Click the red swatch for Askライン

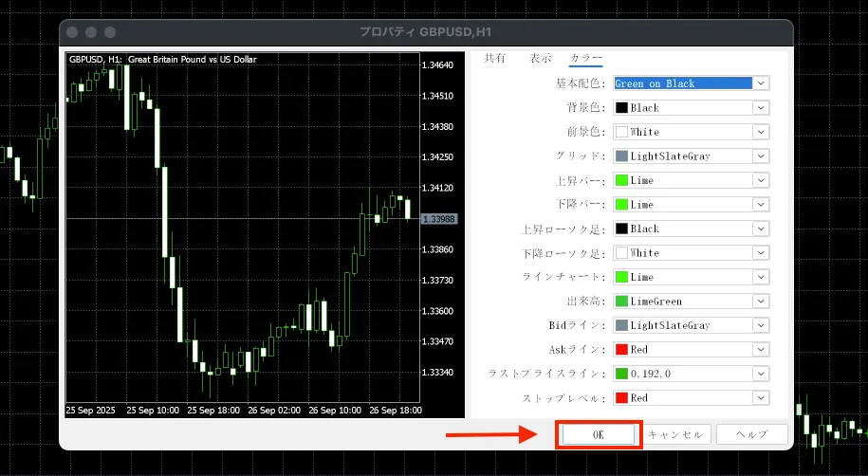(622, 350)
